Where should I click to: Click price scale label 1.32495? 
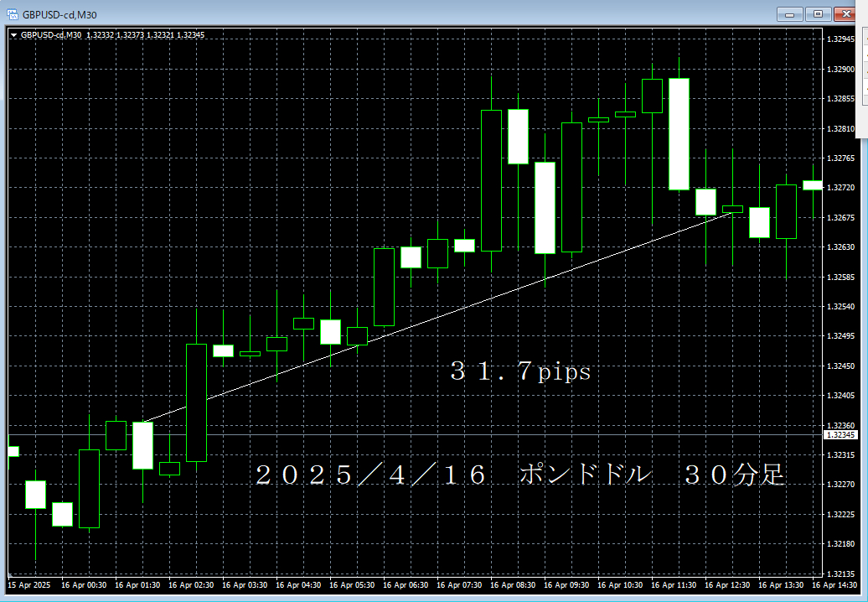840,336
